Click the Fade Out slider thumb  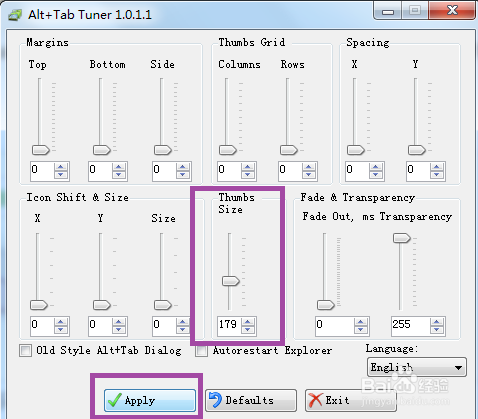[x=325, y=305]
